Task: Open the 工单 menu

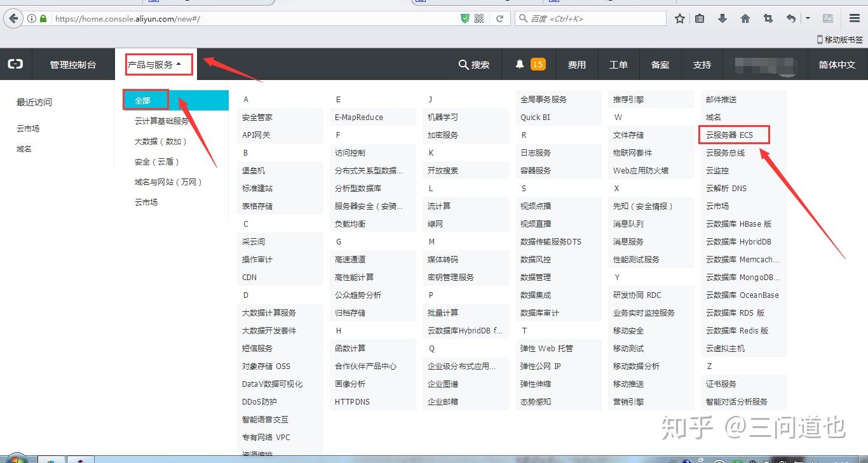Action: pos(618,65)
